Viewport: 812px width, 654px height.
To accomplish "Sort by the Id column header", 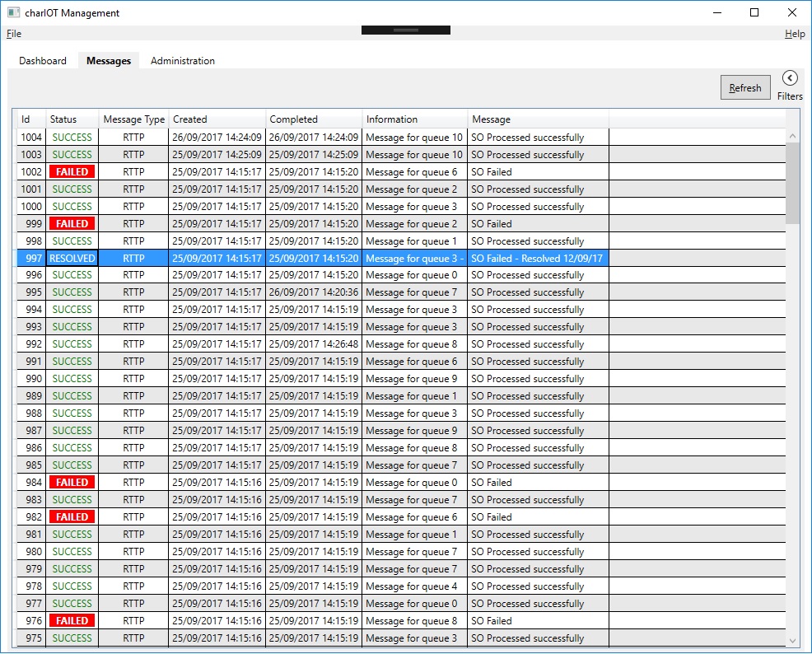I will coord(30,119).
